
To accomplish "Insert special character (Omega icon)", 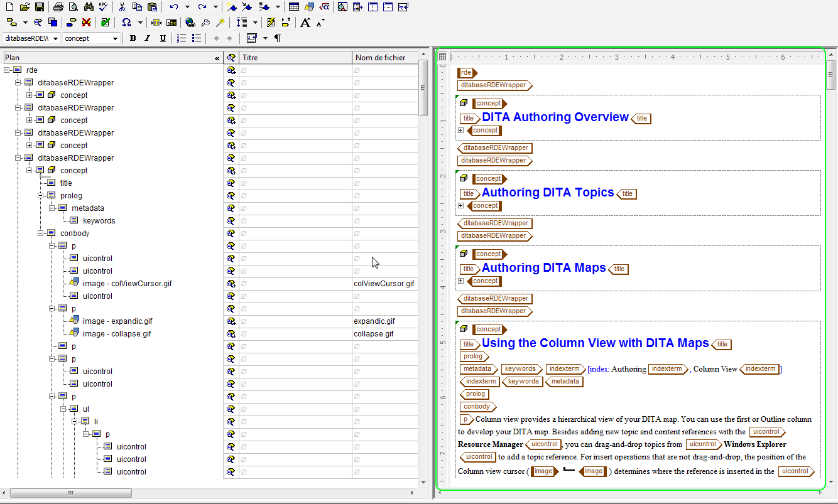I will click(126, 23).
